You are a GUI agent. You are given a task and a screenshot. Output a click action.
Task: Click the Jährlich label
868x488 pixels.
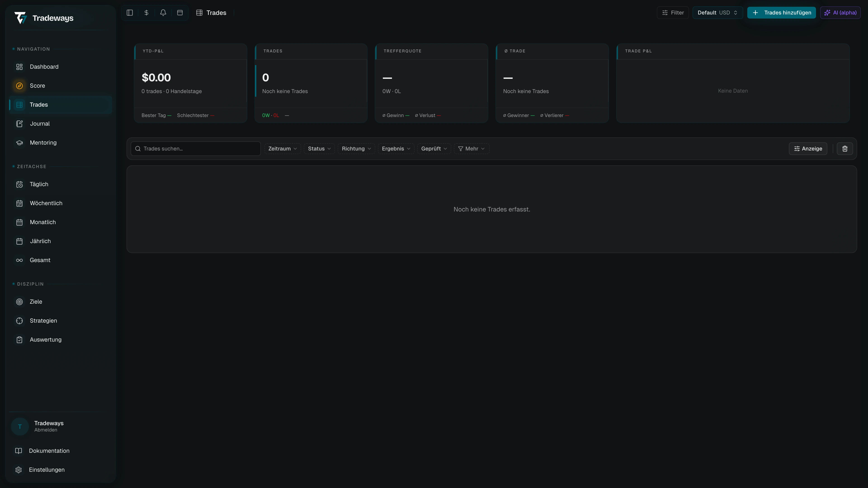pos(40,241)
